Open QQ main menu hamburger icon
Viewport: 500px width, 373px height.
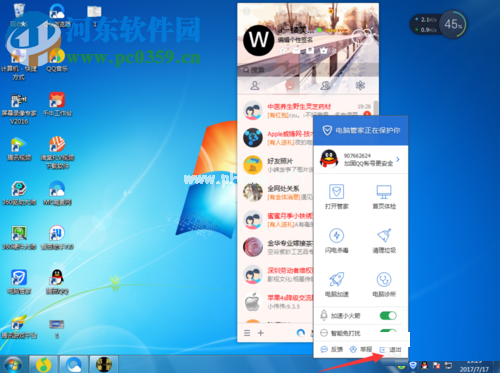[247, 333]
